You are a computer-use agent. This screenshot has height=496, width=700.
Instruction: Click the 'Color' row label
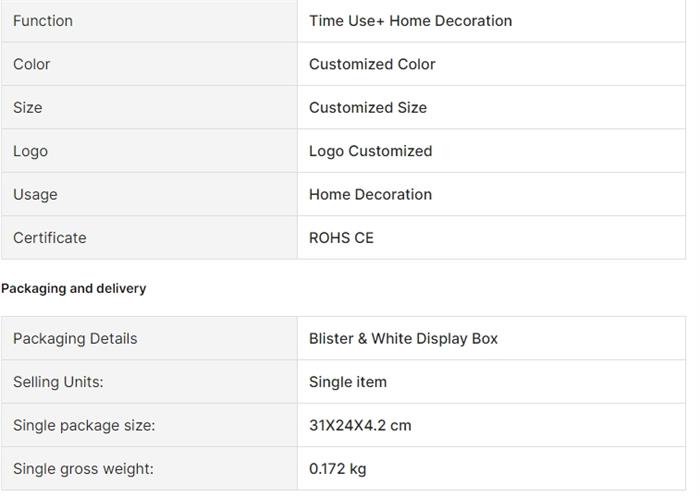pos(31,64)
